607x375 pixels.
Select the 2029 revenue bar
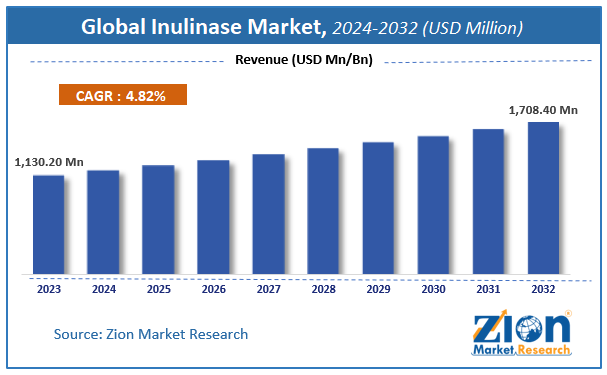[x=378, y=208]
